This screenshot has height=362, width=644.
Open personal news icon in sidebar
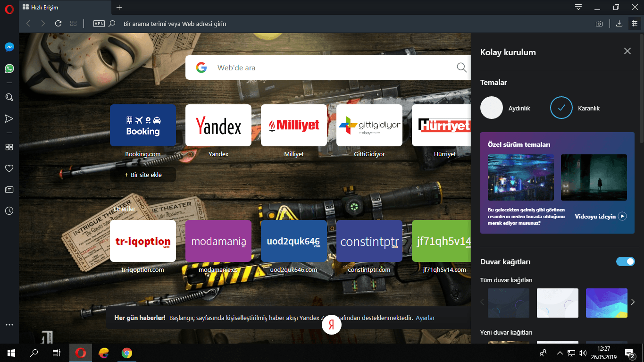pos(9,189)
